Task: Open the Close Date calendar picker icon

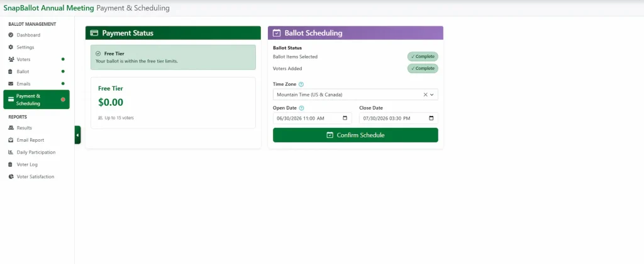Action: [431, 118]
